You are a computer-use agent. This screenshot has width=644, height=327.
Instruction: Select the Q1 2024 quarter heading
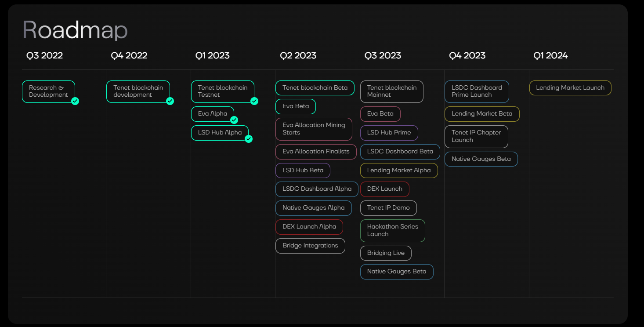point(550,56)
